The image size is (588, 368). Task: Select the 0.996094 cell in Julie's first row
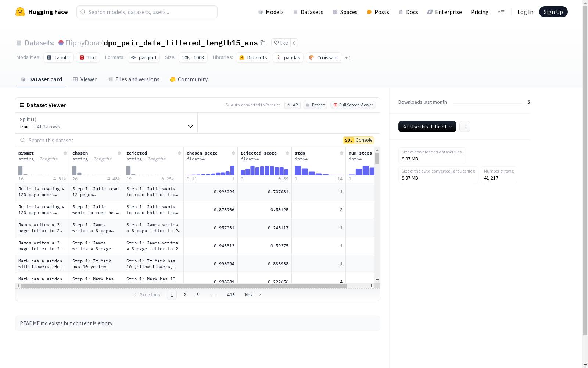211,192
